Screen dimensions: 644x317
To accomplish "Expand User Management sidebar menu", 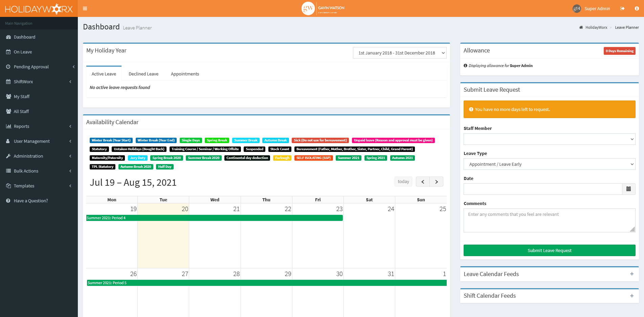I will click(39, 141).
